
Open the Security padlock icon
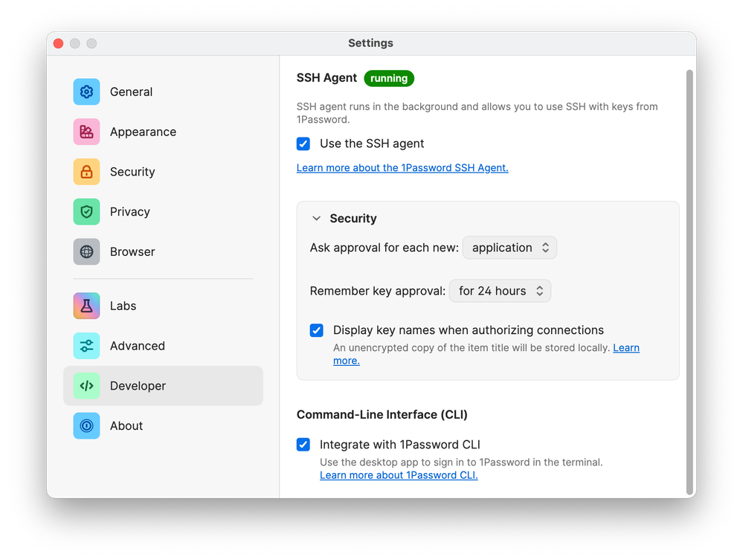86,172
